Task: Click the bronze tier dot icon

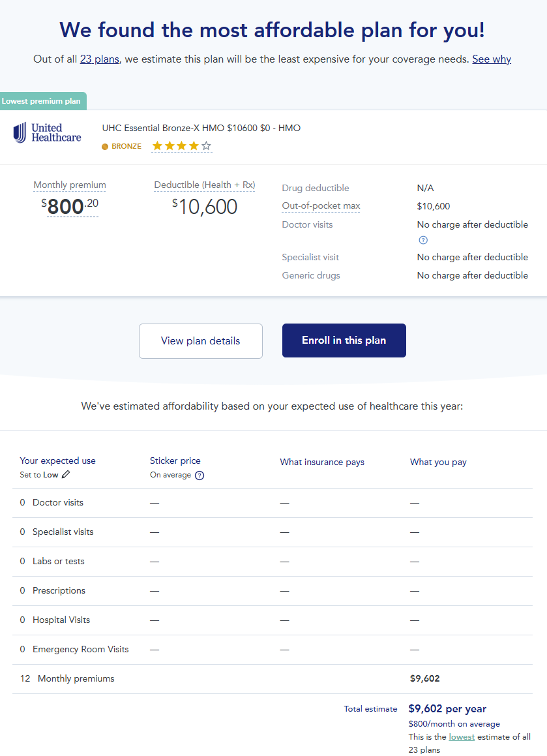Action: tap(105, 147)
